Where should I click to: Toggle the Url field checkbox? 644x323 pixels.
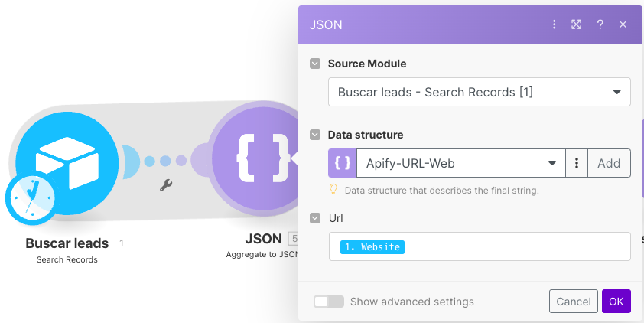click(315, 218)
